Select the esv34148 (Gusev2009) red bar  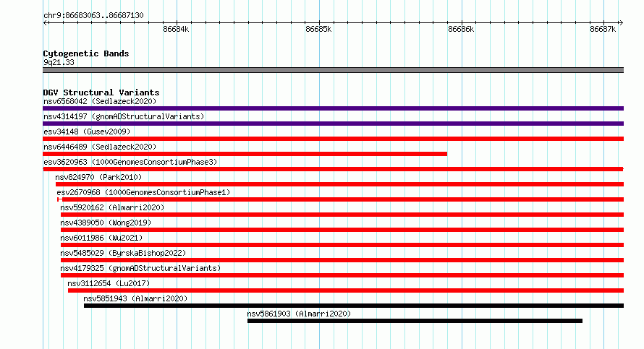pos(333,139)
